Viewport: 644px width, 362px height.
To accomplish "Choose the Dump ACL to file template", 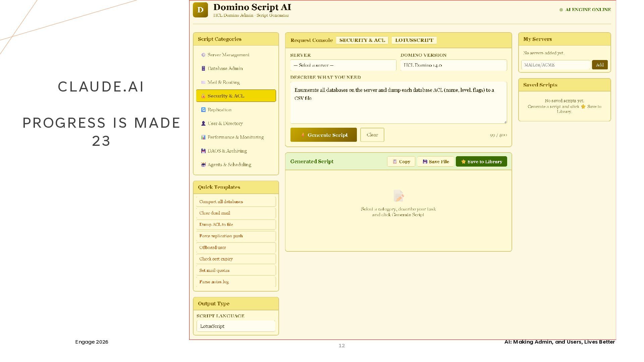I will pyautogui.click(x=236, y=225).
